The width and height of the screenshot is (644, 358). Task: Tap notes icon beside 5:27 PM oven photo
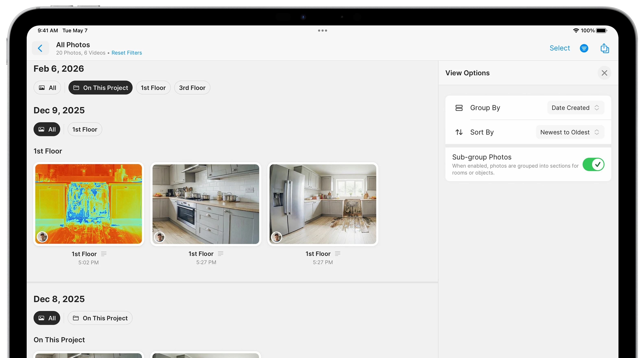coord(221,253)
